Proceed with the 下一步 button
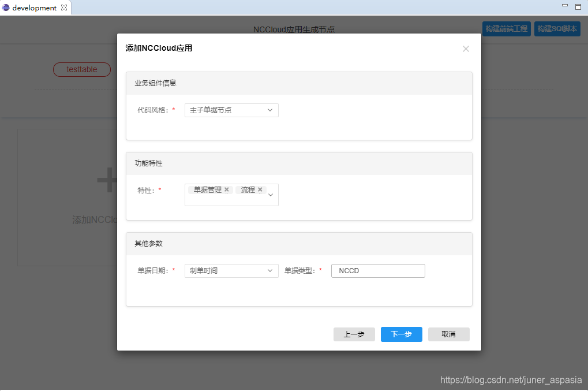Viewport: 588px width, 391px height. tap(401, 334)
